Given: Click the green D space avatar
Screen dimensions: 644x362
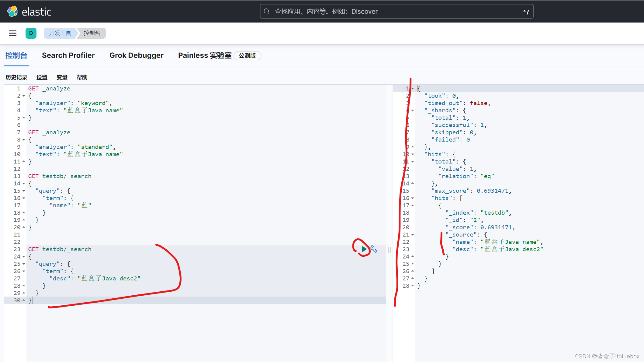Looking at the screenshot, I should 31,33.
